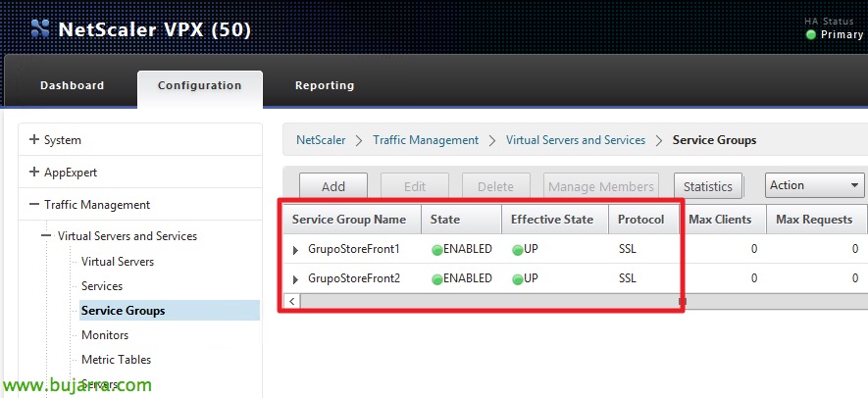Viewport: 868px width, 398px height.
Task: Expand the System node
Action: click(x=34, y=140)
